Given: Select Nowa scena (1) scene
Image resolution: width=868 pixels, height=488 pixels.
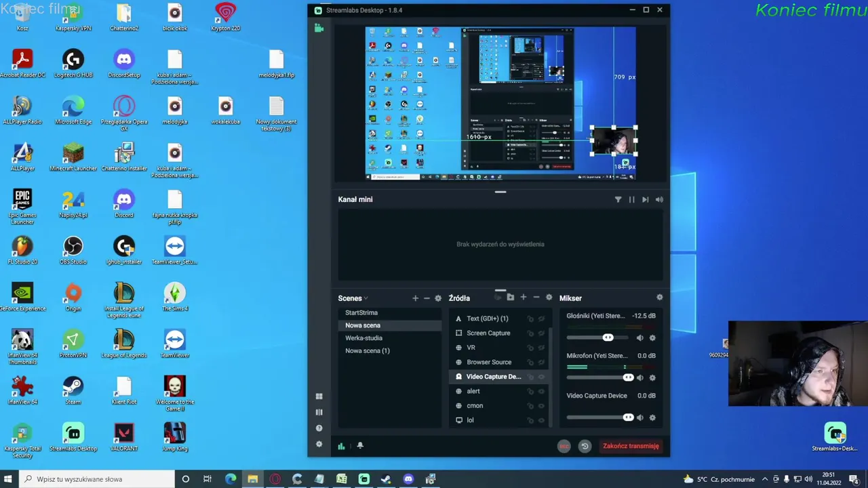Looking at the screenshot, I should [x=390, y=351].
